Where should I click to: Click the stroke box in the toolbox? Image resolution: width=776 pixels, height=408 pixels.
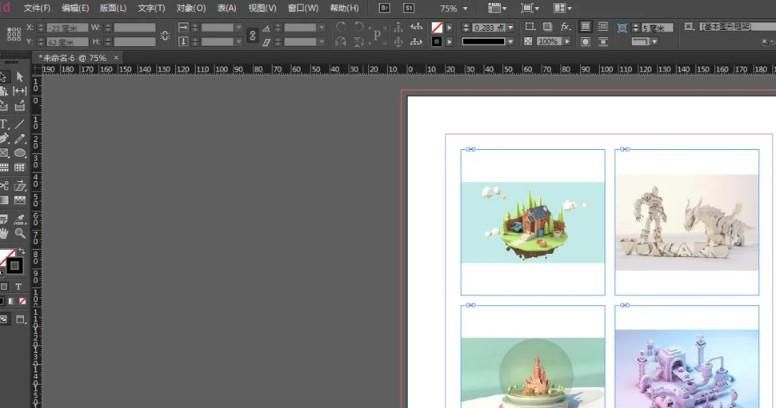coord(15,266)
